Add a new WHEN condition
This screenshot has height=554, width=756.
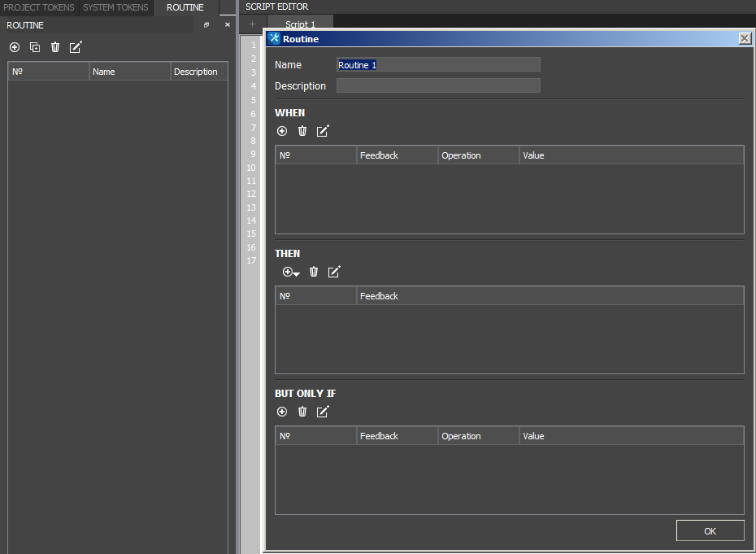pyautogui.click(x=282, y=131)
